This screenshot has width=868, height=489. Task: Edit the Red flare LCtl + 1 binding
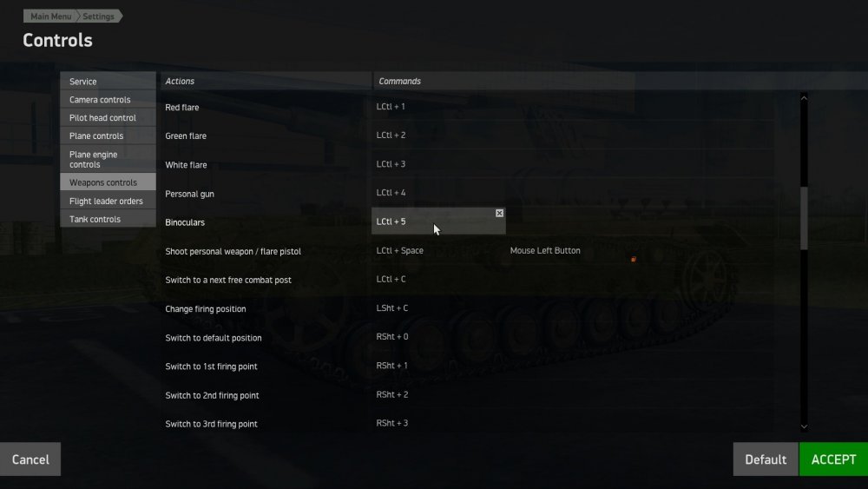pyautogui.click(x=391, y=107)
